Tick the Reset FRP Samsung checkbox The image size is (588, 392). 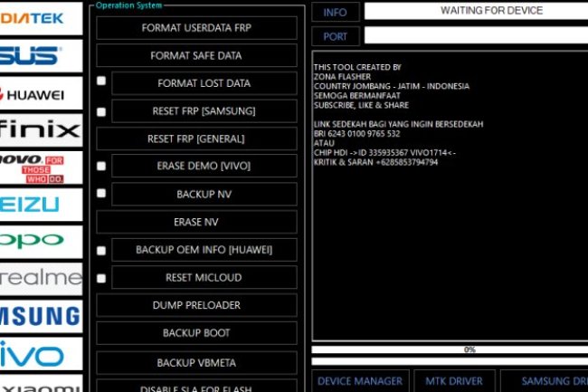101,112
